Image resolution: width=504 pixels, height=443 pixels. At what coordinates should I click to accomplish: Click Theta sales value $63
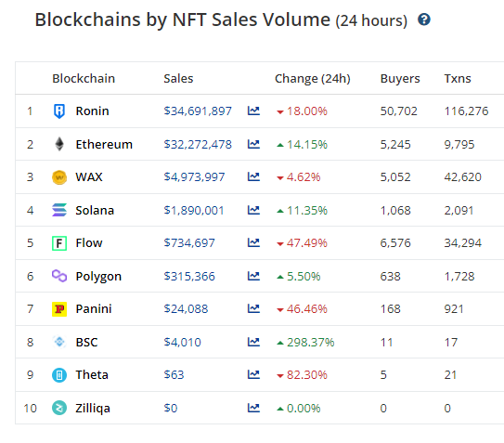click(174, 375)
